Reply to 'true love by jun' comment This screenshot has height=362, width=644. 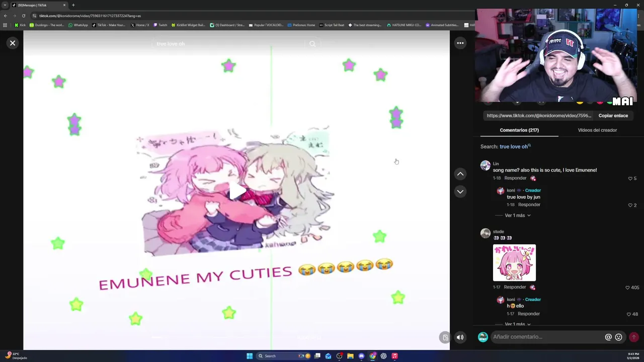[x=529, y=205]
